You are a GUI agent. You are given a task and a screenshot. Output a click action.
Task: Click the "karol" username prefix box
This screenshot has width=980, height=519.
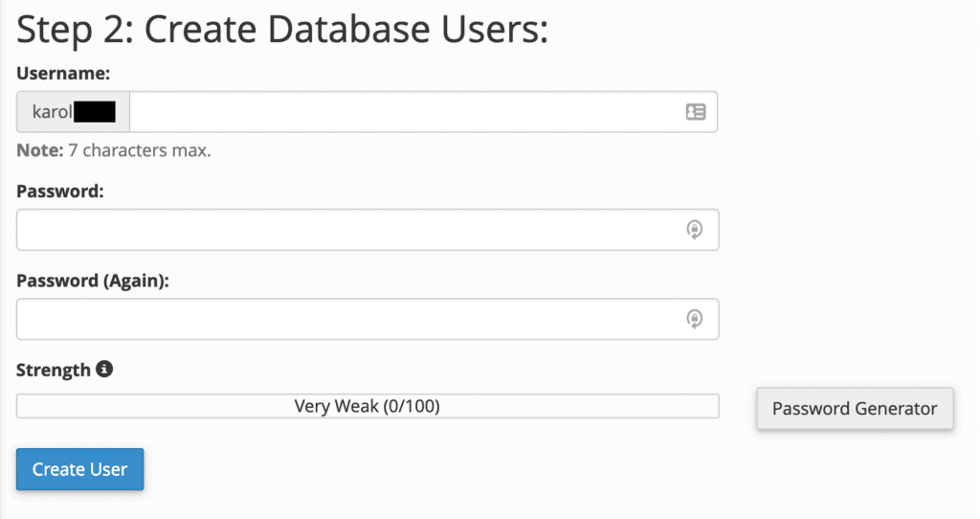click(x=52, y=112)
